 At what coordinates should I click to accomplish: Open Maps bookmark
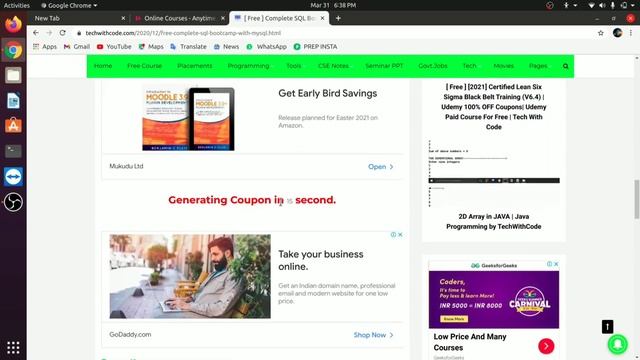point(151,47)
